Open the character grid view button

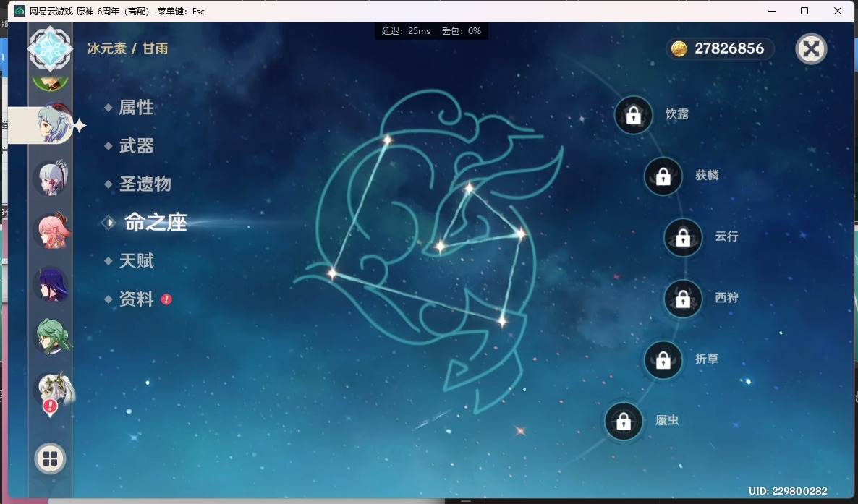[x=51, y=458]
